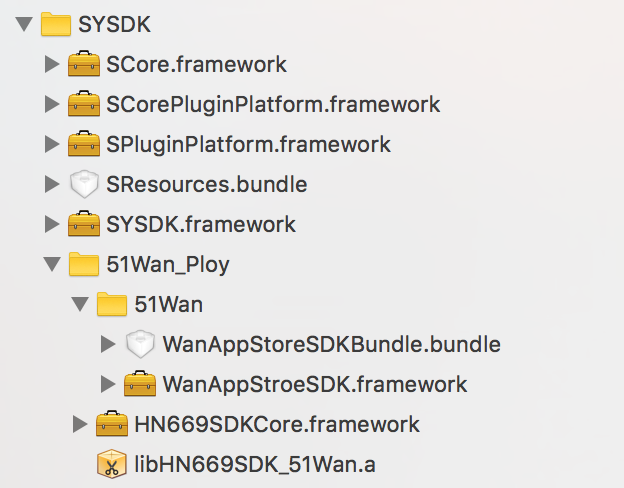Click the SYSDK yellow folder icon
This screenshot has height=488, width=624.
[x=56, y=24]
